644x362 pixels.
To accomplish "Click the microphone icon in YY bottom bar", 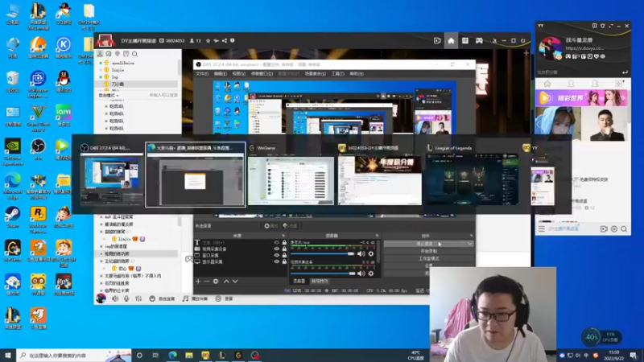I will [x=126, y=298].
